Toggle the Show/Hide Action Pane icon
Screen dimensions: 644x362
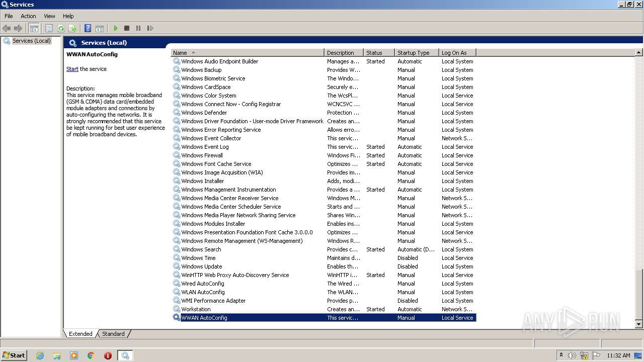pos(99,28)
